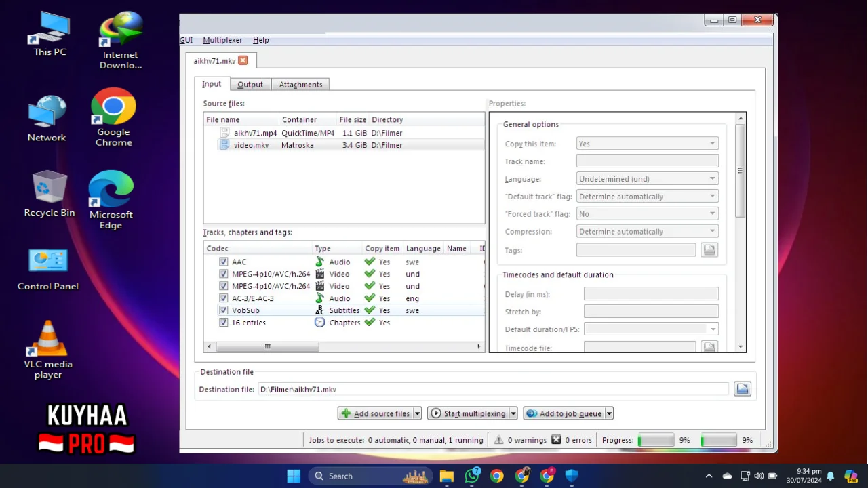Select the Input tab
Image resolution: width=868 pixels, height=488 pixels.
click(212, 84)
